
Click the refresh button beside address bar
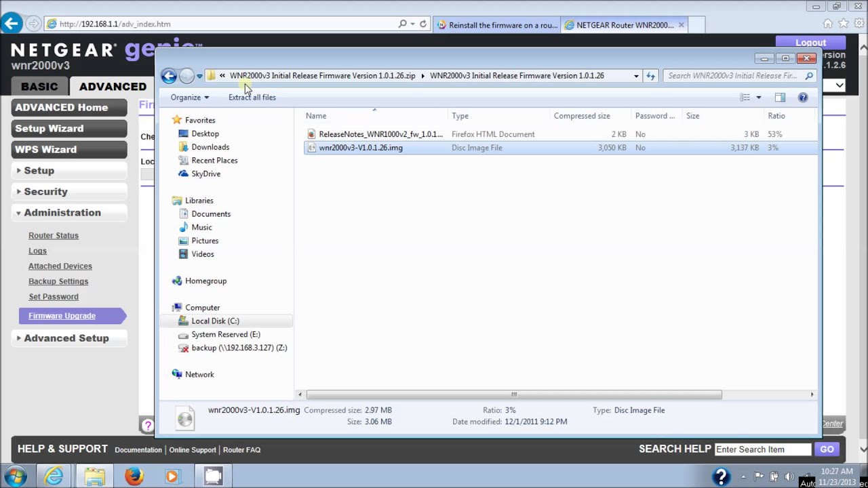[650, 76]
